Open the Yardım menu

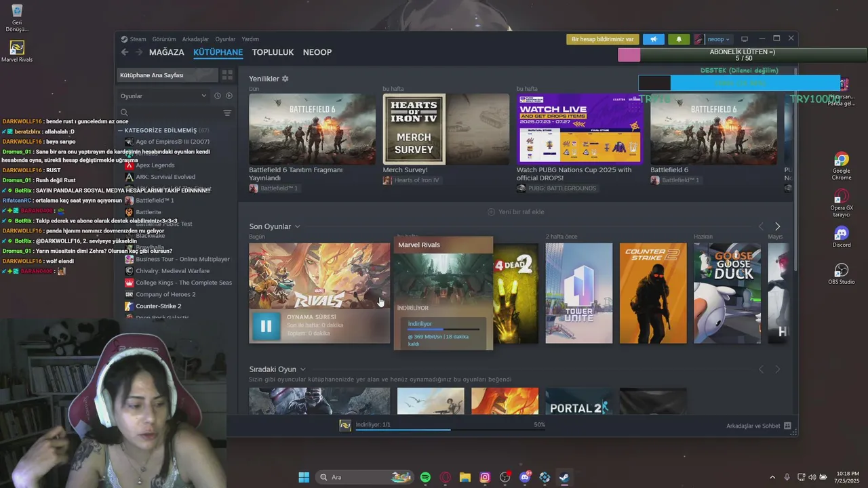pyautogui.click(x=250, y=39)
